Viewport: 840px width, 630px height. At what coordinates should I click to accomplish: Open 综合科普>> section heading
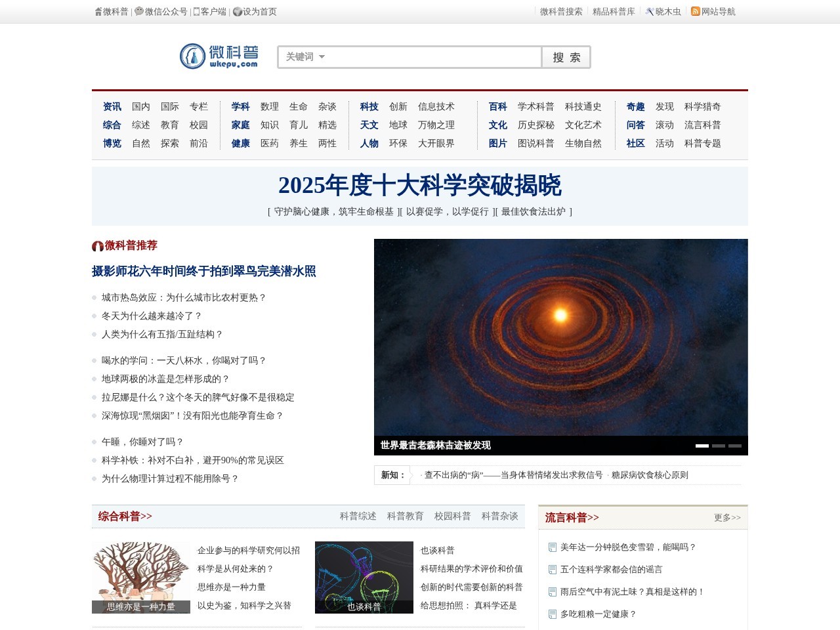pyautogui.click(x=125, y=516)
